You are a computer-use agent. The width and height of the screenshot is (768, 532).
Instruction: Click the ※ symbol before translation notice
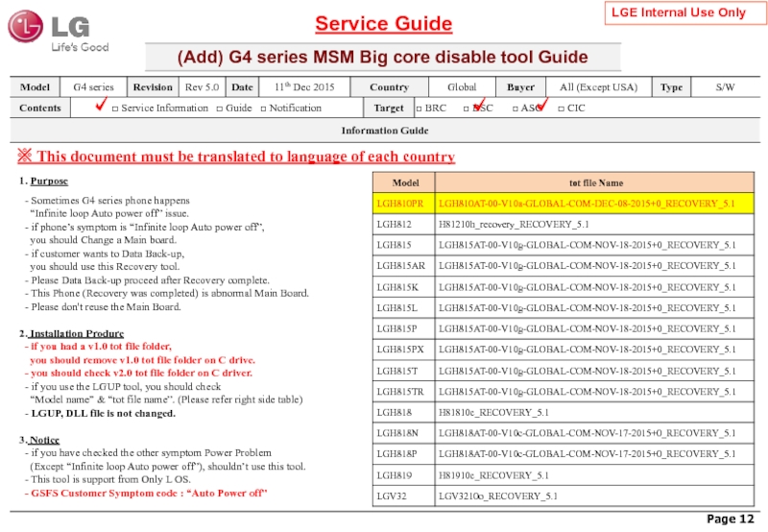25,157
